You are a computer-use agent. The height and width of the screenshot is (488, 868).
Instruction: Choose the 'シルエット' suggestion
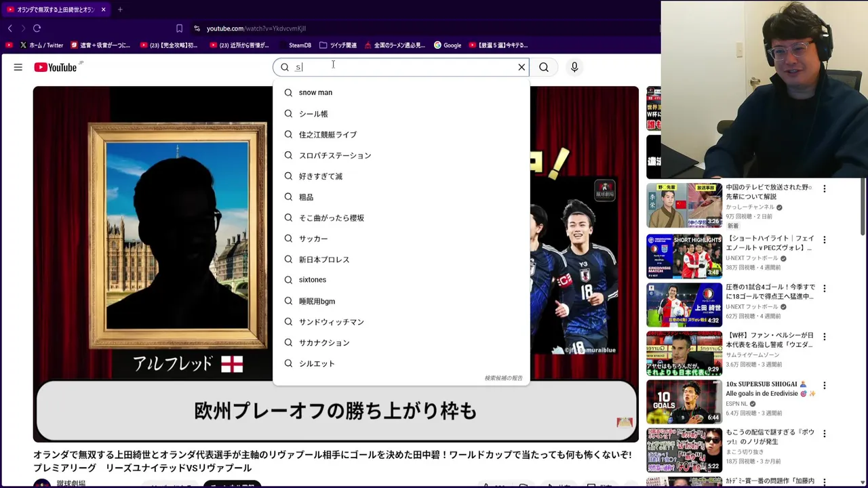(401, 363)
